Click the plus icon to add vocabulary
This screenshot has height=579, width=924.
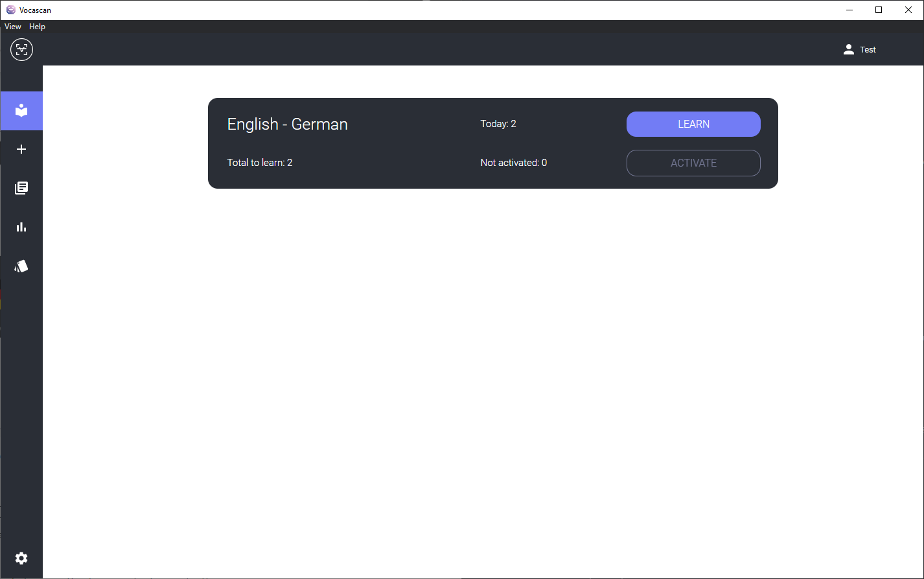[21, 149]
